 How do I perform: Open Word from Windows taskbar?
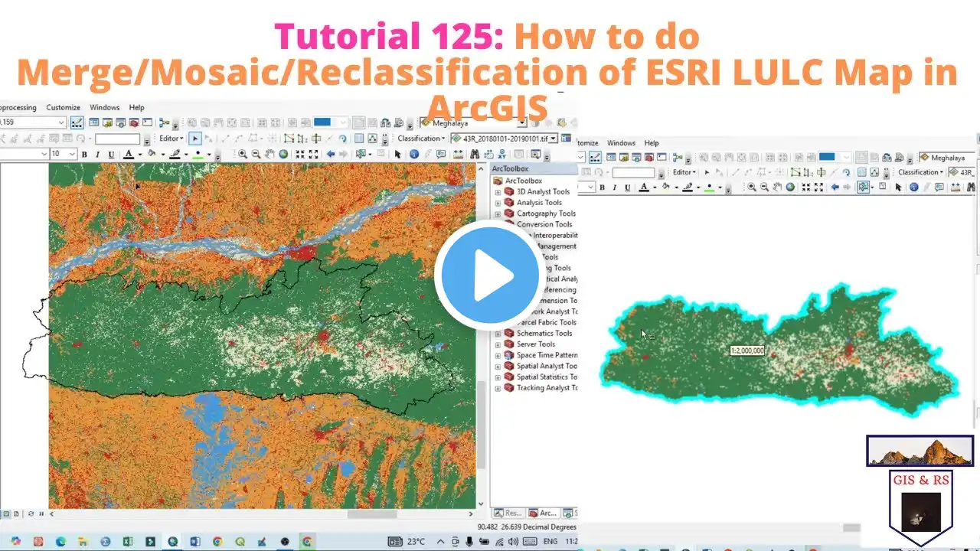coord(195,541)
